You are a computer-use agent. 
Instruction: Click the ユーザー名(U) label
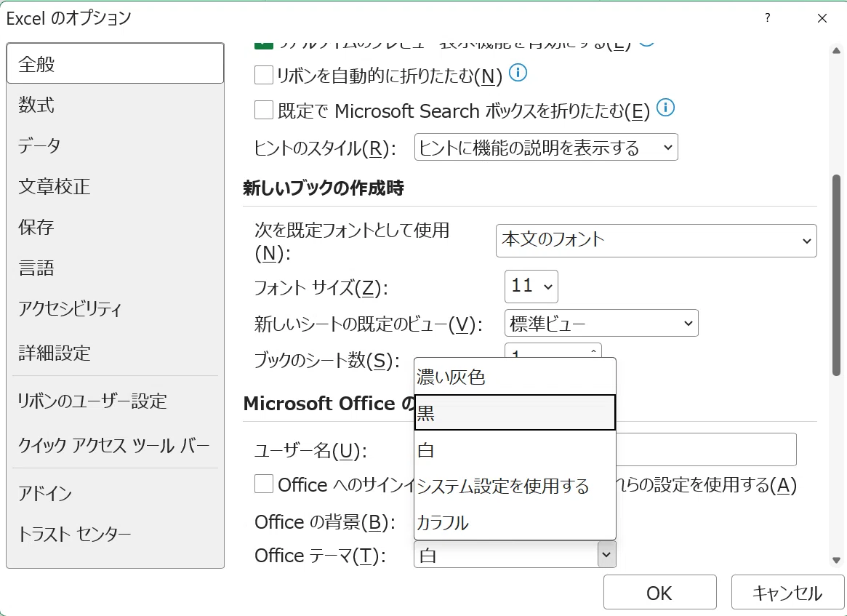[310, 450]
